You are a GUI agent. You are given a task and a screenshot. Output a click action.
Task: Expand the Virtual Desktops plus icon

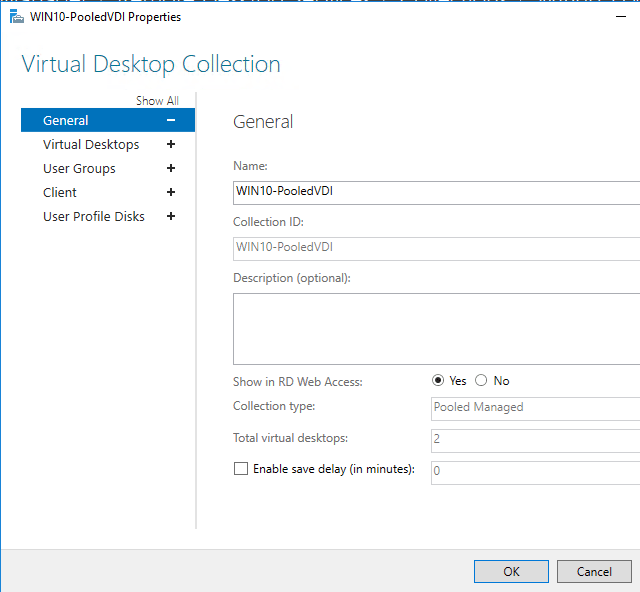tap(171, 144)
